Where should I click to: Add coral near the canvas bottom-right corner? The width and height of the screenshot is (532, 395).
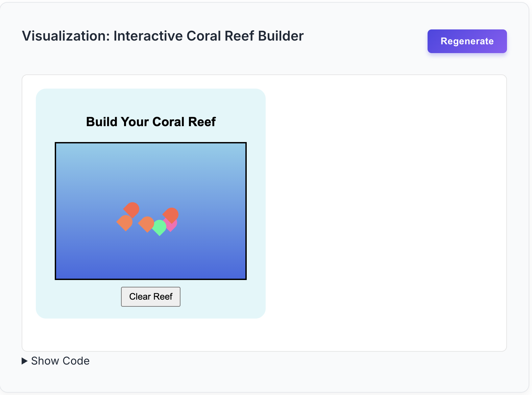pos(237,271)
